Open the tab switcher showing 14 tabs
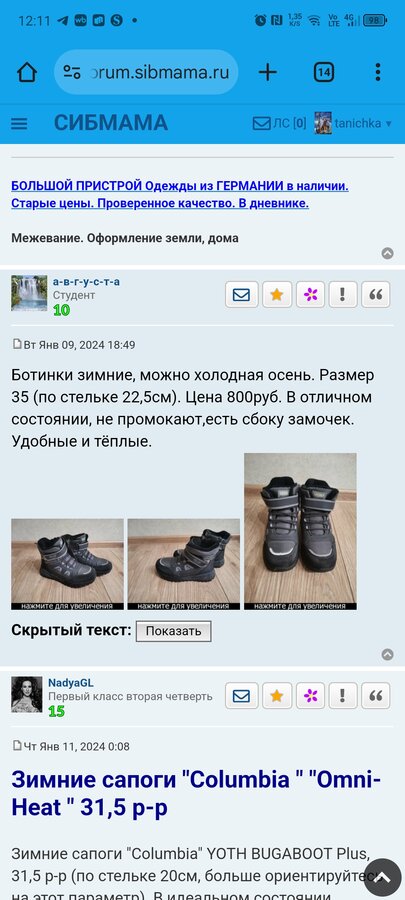 tap(324, 72)
